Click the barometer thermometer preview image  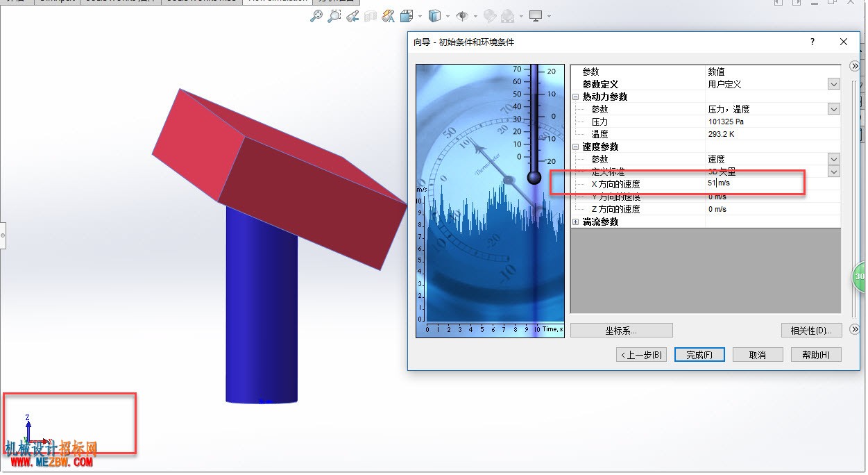pyautogui.click(x=490, y=201)
